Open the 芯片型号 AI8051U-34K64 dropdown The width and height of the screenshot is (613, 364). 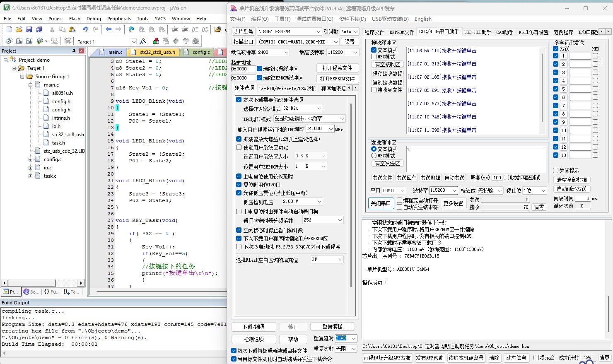coord(318,31)
